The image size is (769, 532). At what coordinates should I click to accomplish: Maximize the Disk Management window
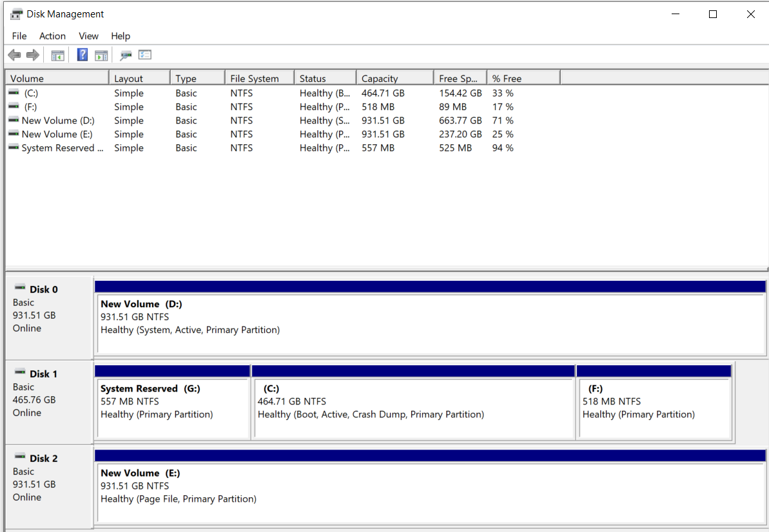[713, 14]
